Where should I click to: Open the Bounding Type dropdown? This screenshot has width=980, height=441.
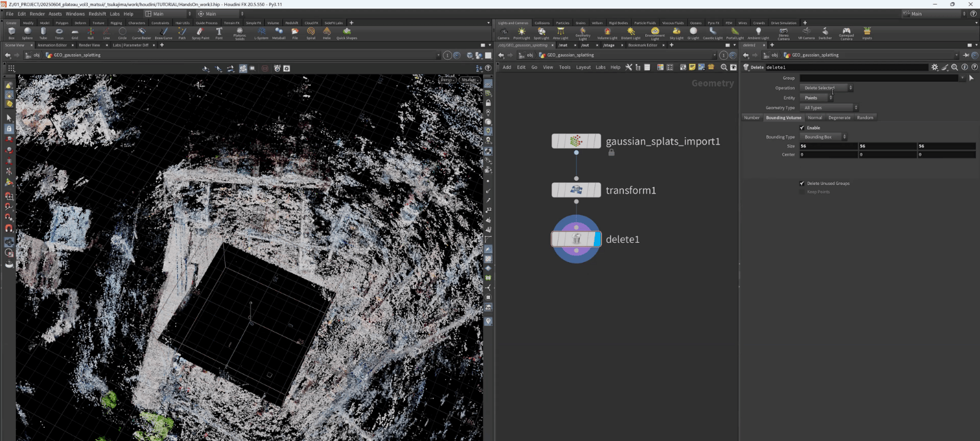[x=824, y=137]
